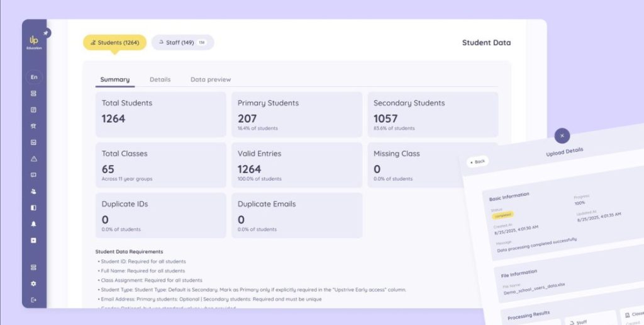Click the Secondary Students stat card
644x325 pixels.
(433, 115)
